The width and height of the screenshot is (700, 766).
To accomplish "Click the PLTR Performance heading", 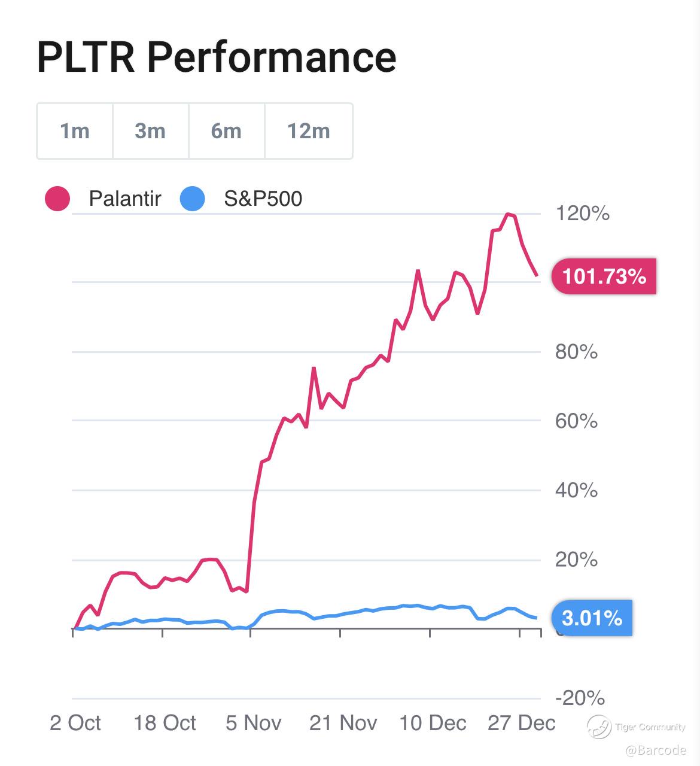I will click(217, 57).
